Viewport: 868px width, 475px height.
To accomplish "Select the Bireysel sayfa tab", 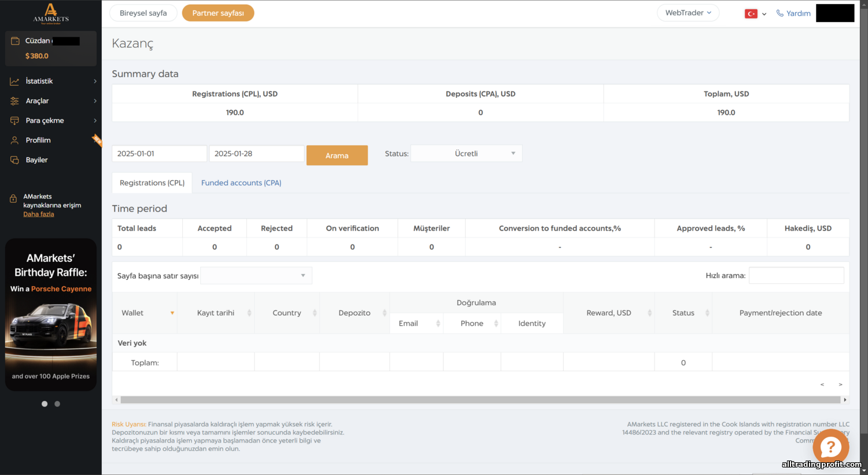I will (143, 13).
